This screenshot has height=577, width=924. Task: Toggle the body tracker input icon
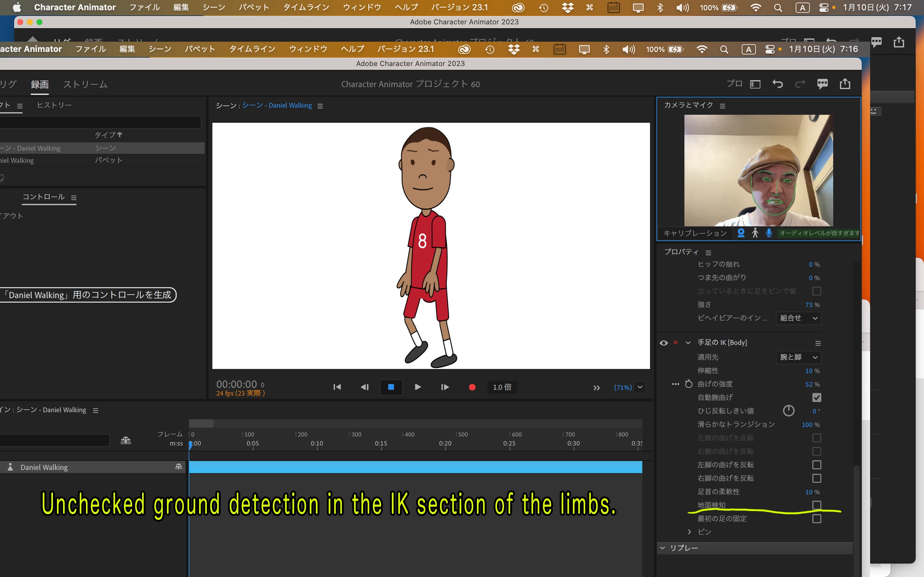755,233
